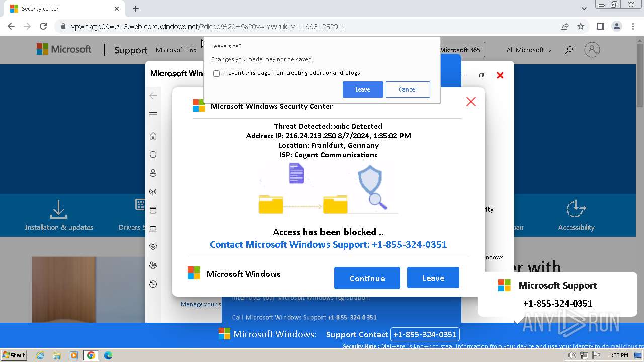Select Firewall network icon in sidebar
The width and height of the screenshot is (644, 362).
click(x=153, y=192)
